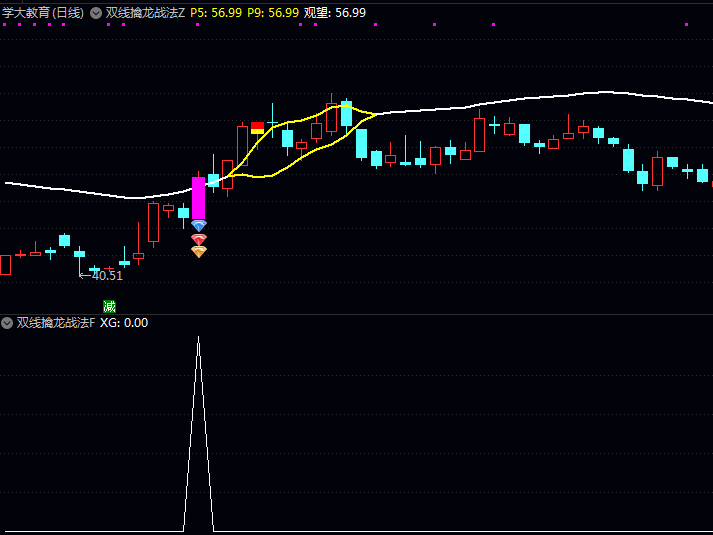Select the leftmost red hollow candlestick
Image resolution: width=713 pixels, height=535 pixels.
point(5,264)
